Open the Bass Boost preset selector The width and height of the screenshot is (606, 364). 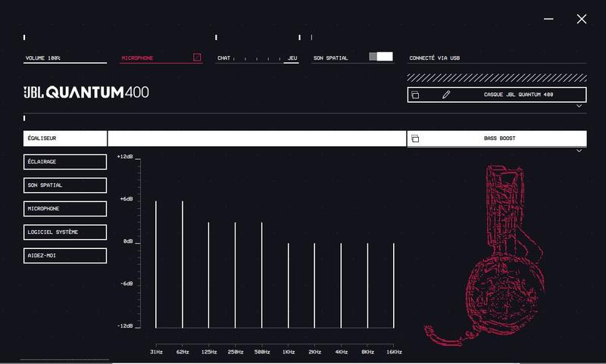click(500, 139)
